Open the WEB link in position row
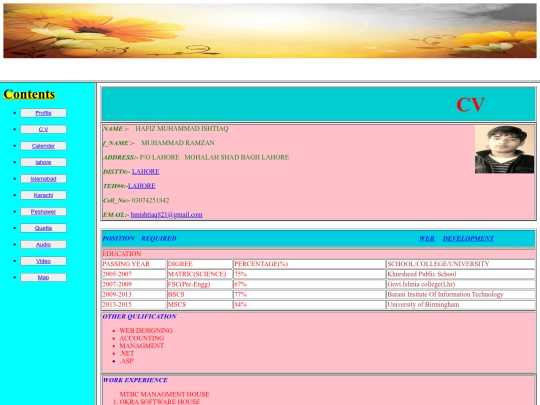This screenshot has width=540, height=405. [427, 238]
